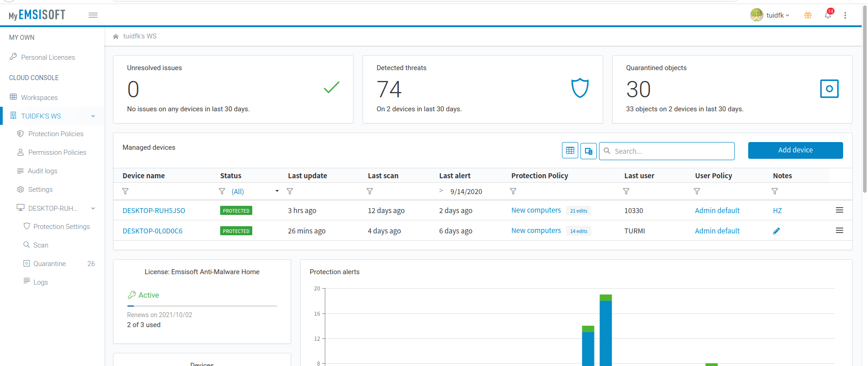Click the Add device button
This screenshot has width=868, height=366.
tap(795, 150)
